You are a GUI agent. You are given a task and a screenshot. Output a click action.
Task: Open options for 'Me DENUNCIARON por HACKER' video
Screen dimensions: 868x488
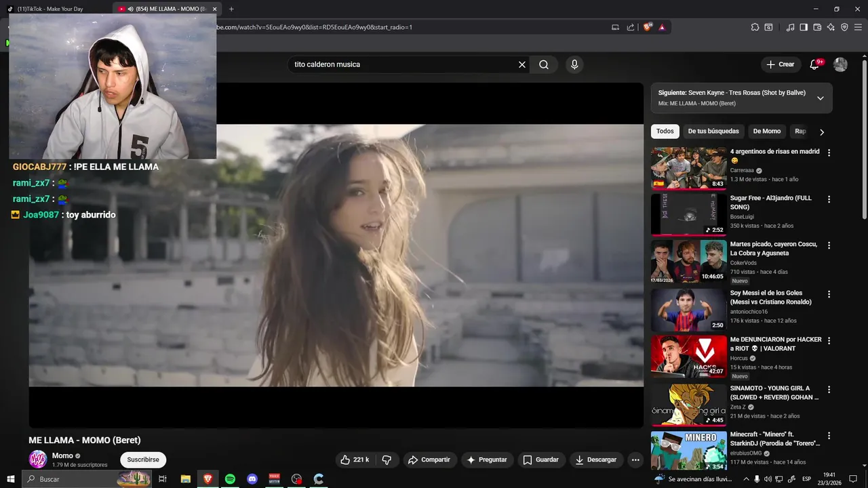click(829, 341)
